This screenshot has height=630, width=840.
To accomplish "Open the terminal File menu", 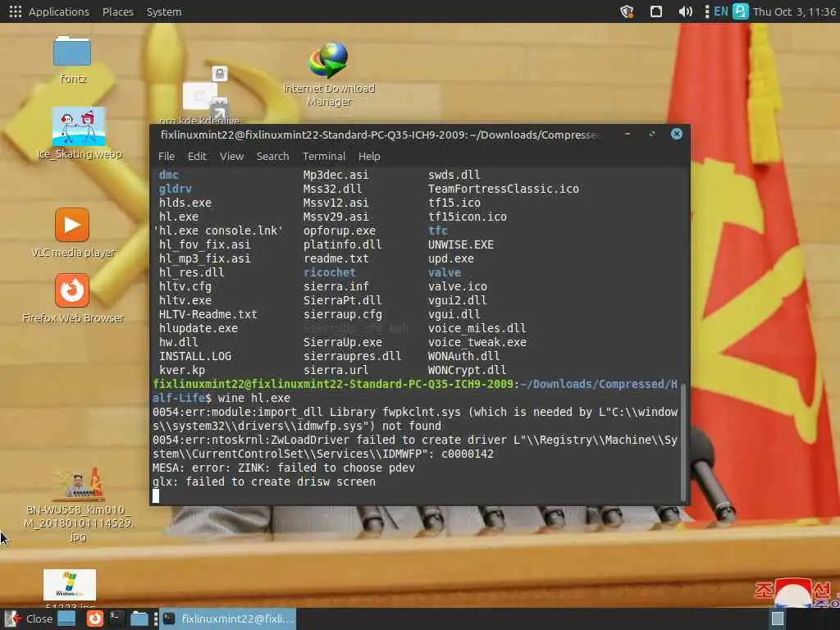I will (166, 156).
